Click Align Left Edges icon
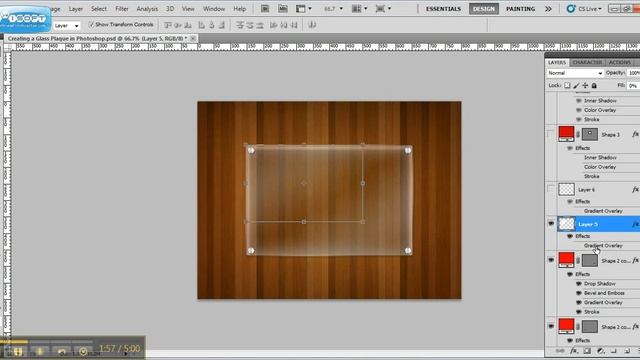Viewport: 640px width, 360px height. [x=201, y=25]
